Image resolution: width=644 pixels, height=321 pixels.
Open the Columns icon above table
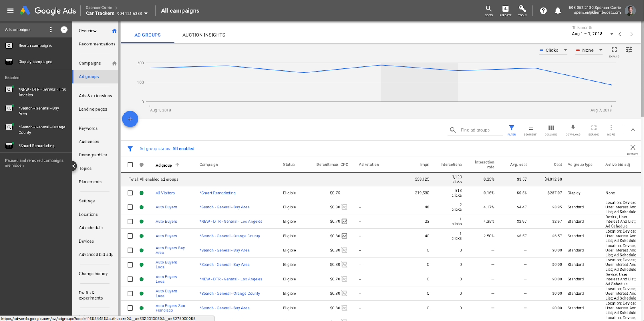[551, 130]
